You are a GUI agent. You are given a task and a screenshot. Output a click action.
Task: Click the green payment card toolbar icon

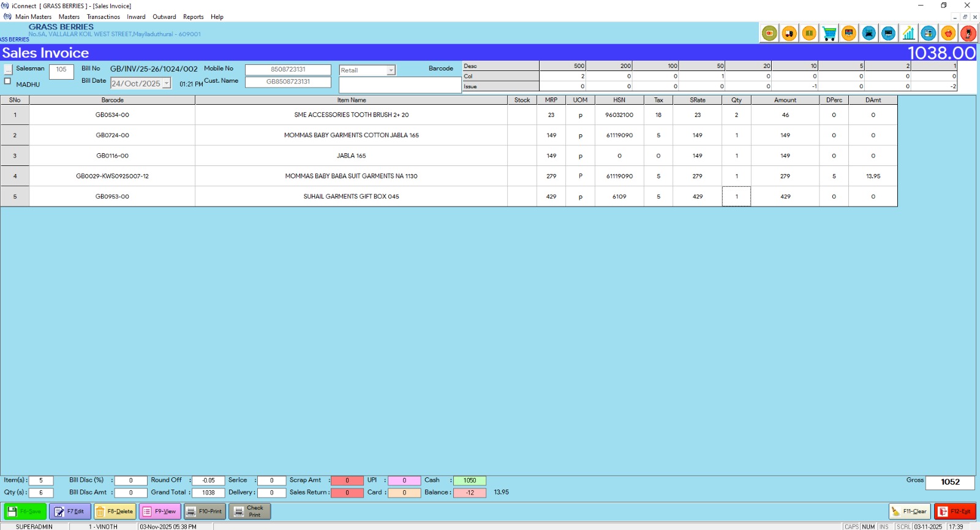pyautogui.click(x=769, y=34)
